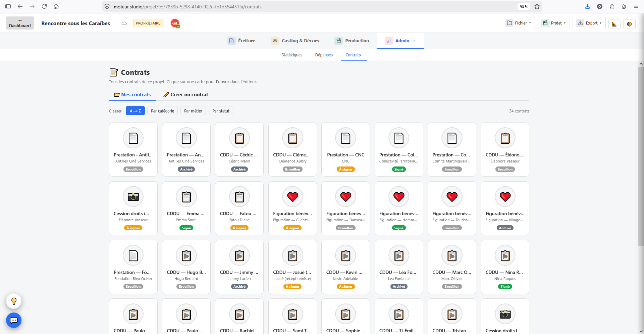This screenshot has width=644, height=334.
Task: Click the Brouillon badge on Figuration — Tourist...
Action: coord(452,228)
